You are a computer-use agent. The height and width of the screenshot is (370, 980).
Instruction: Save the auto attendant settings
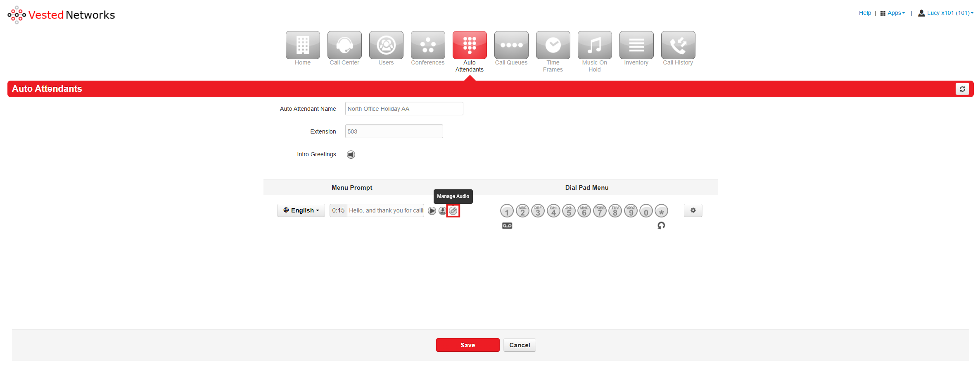(467, 345)
